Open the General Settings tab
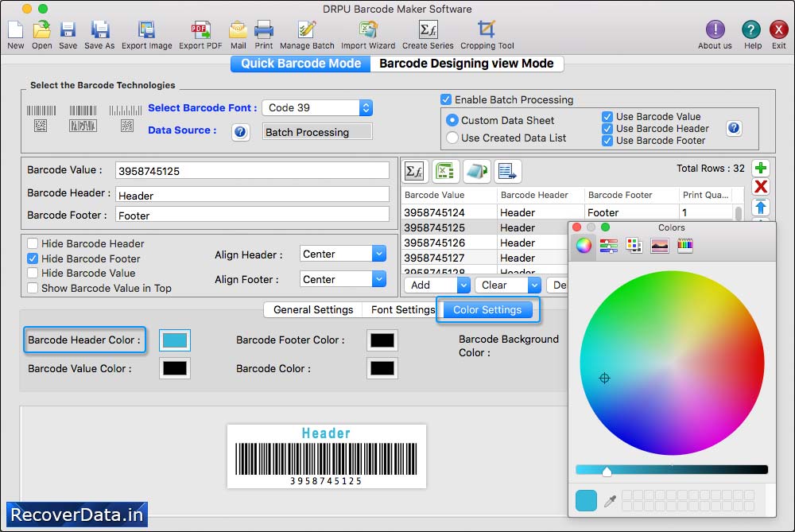The width and height of the screenshot is (795, 532). pos(312,309)
